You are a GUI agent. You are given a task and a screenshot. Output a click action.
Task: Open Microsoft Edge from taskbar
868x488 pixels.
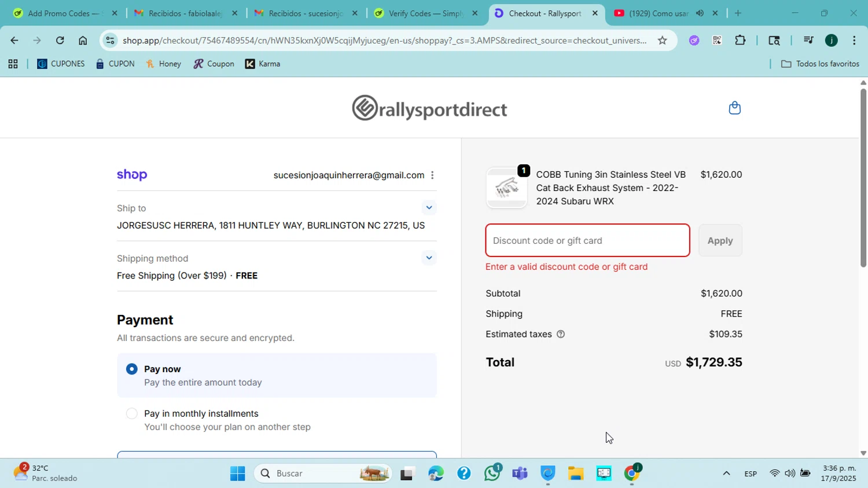(x=436, y=474)
